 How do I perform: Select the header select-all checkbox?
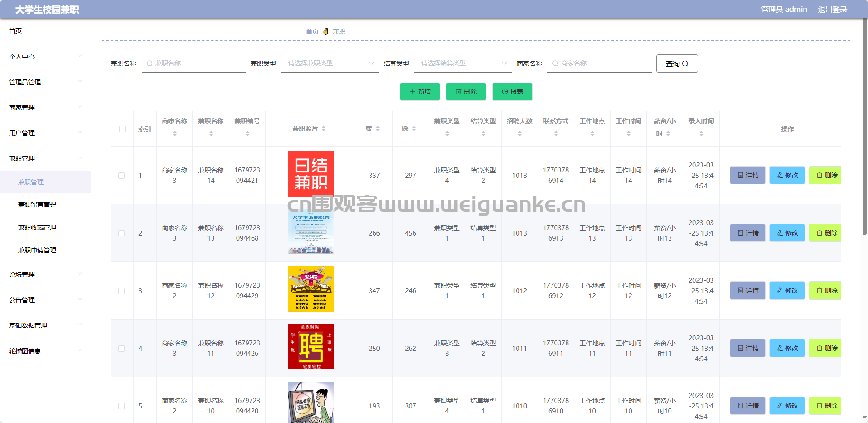click(x=123, y=129)
